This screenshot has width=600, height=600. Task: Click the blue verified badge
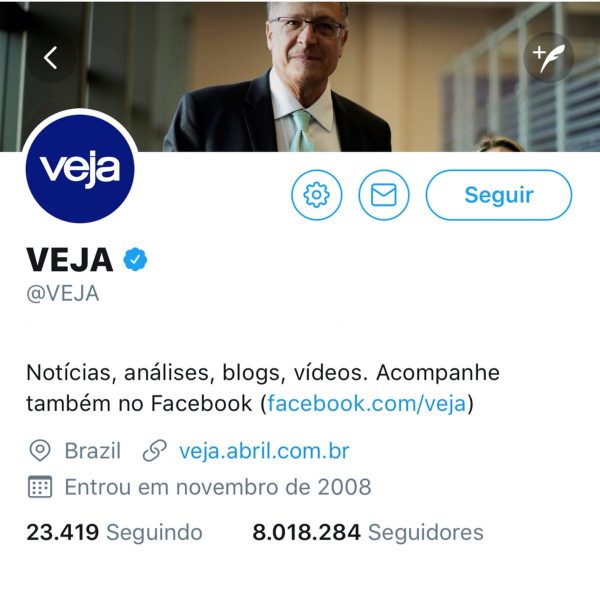(135, 259)
